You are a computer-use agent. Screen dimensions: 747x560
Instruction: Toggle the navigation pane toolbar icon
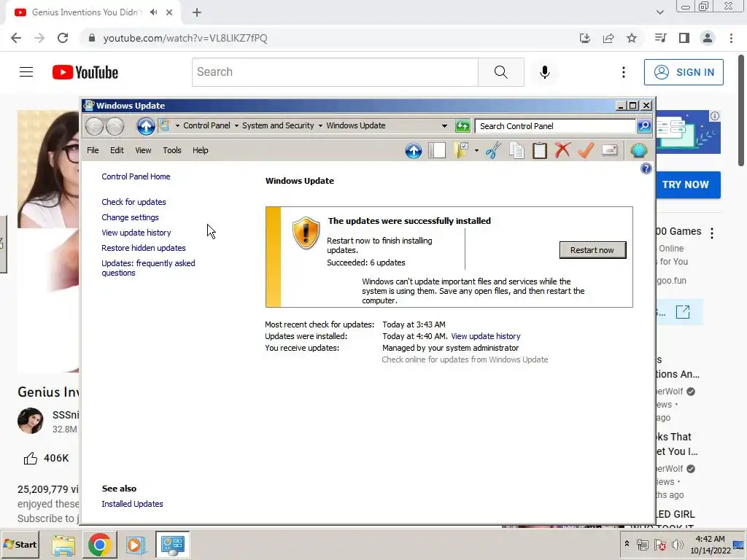[437, 150]
